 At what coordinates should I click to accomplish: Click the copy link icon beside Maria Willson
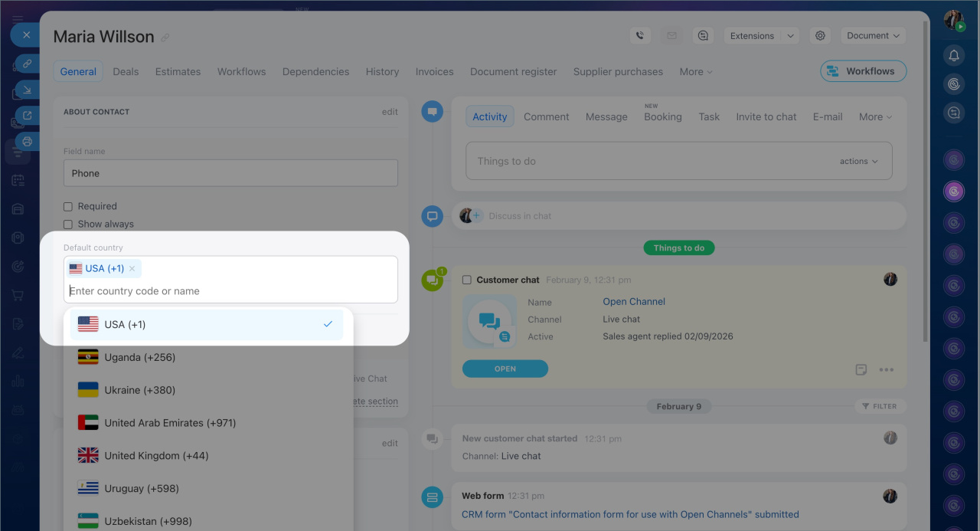click(x=165, y=38)
